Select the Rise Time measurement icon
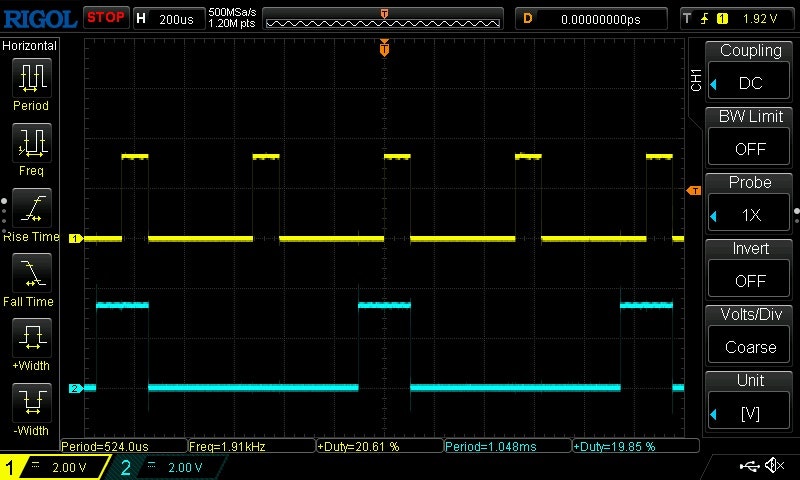This screenshot has width=800, height=480. [x=32, y=208]
